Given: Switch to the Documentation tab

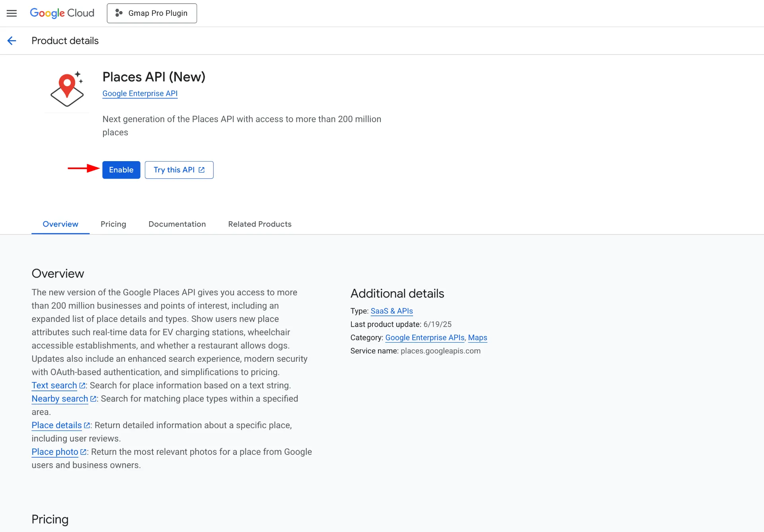Looking at the screenshot, I should click(x=177, y=224).
